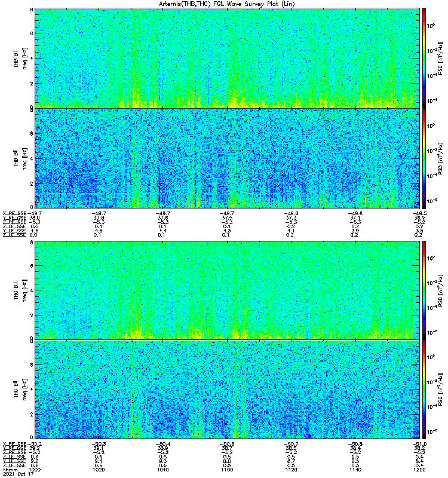This screenshot has height=478, width=448.
Task: Click the Y_LF_SSE value 3.5 under THB
Action: coord(419,231)
